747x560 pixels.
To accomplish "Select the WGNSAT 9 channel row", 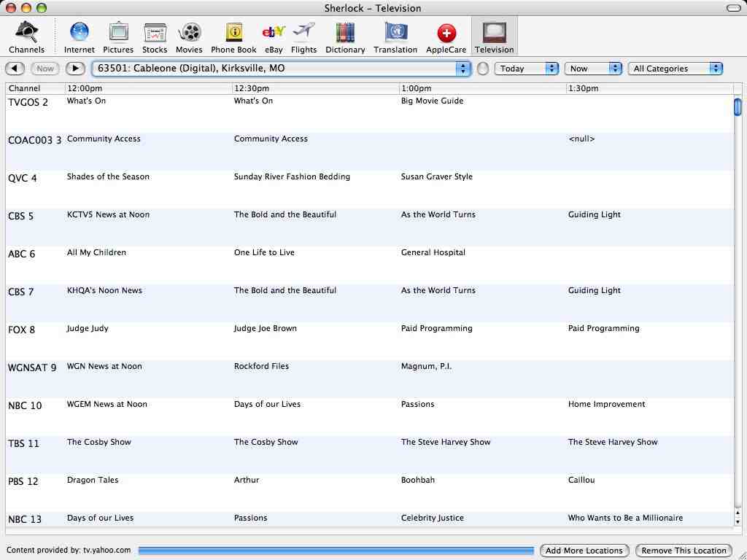I will [x=370, y=378].
